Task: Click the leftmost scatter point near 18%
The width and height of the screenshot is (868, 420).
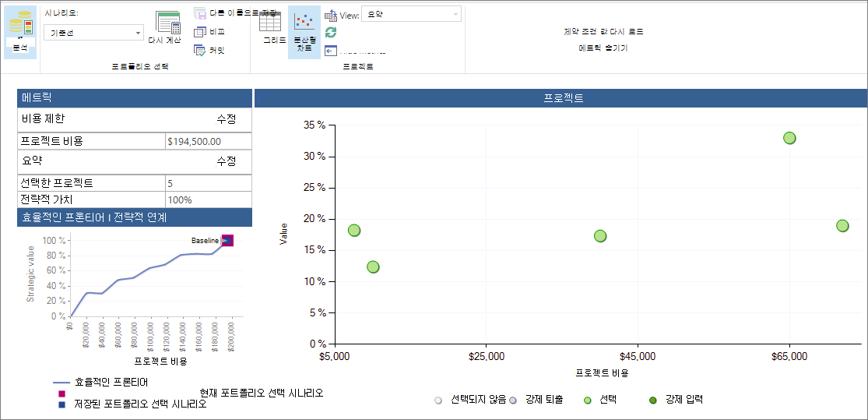Action: point(354,231)
